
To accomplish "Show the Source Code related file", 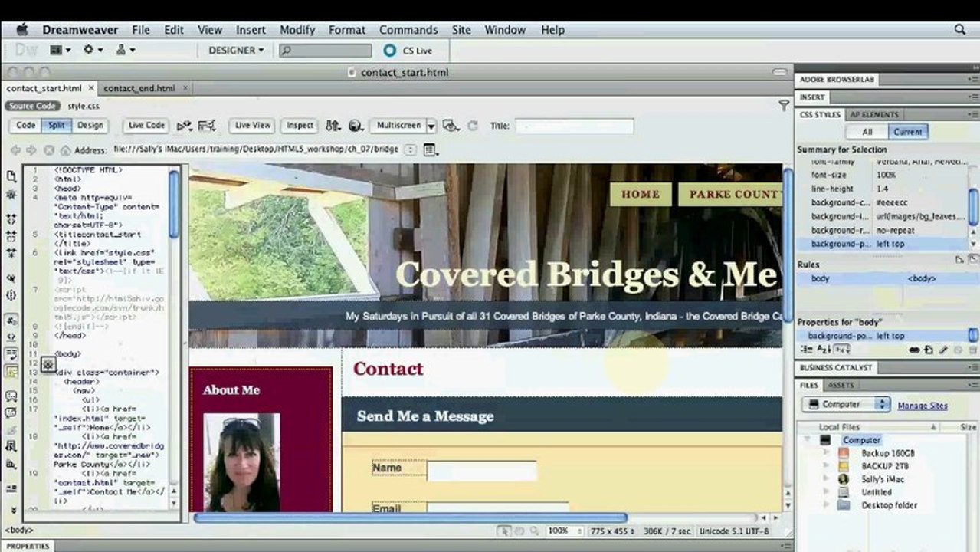I will (32, 106).
